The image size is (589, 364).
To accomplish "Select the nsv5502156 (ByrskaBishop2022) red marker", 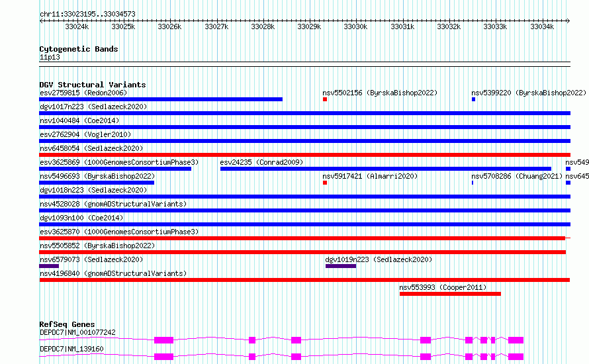I will coord(325,99).
